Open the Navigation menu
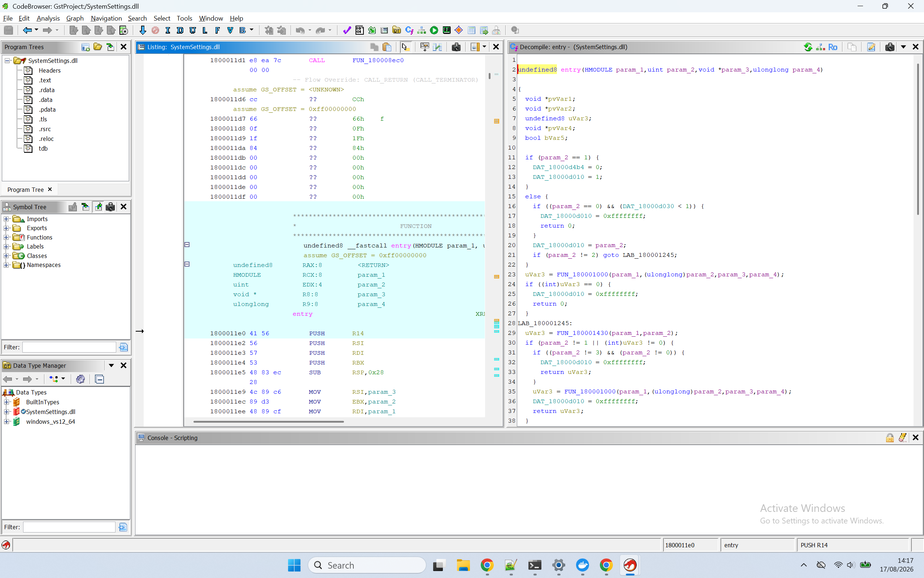This screenshot has width=924, height=578. (106, 18)
